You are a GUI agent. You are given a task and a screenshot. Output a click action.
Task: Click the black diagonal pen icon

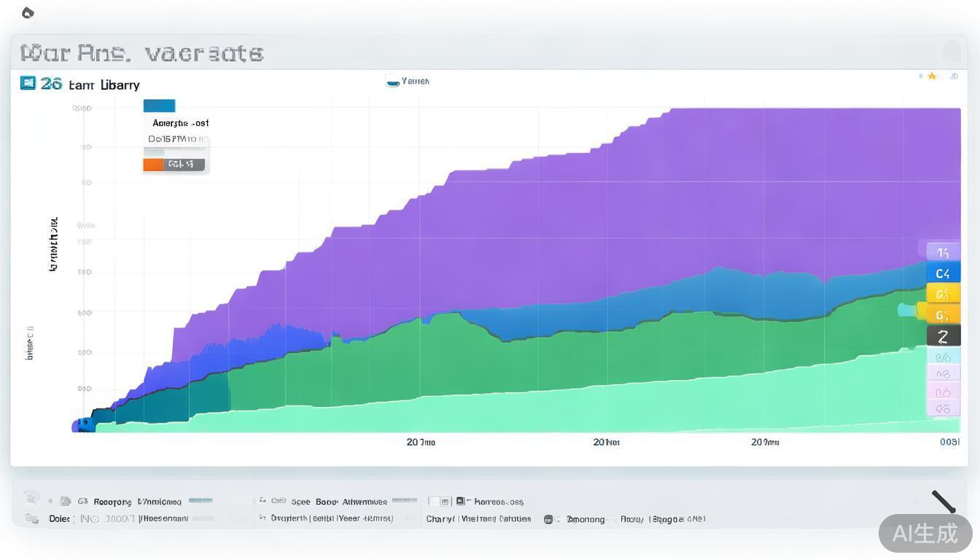(943, 501)
